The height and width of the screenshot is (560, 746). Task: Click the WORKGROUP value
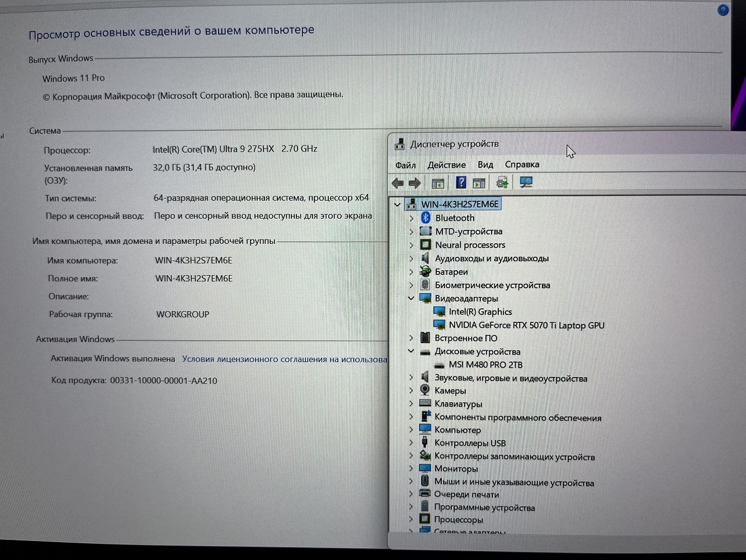point(182,314)
